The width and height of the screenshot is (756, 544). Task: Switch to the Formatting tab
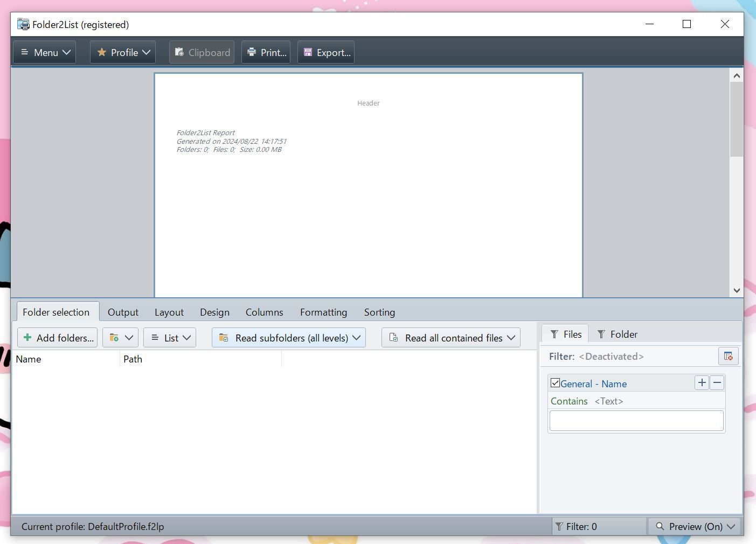pyautogui.click(x=323, y=312)
